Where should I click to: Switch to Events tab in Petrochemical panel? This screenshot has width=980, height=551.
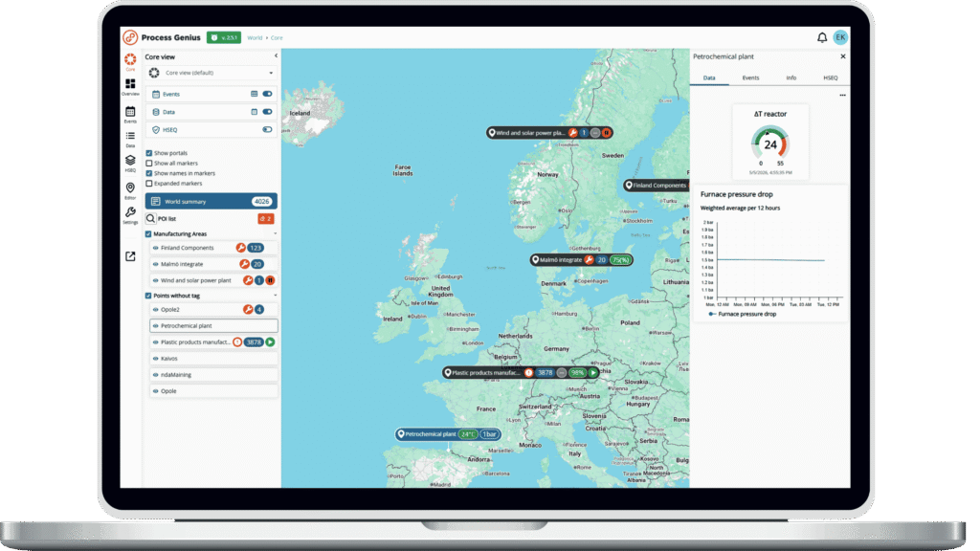coord(750,78)
